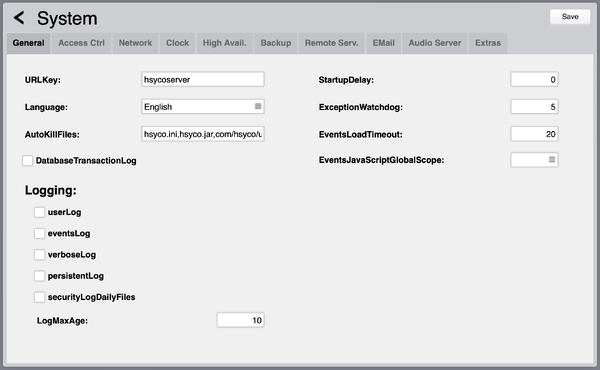600x370 pixels.
Task: Select the Backup tab
Action: (x=276, y=43)
